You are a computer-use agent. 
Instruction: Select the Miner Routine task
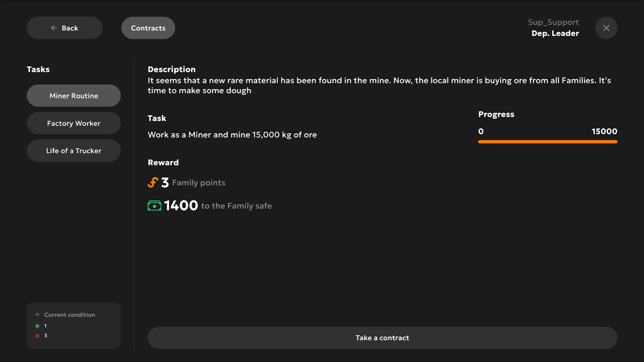point(74,96)
